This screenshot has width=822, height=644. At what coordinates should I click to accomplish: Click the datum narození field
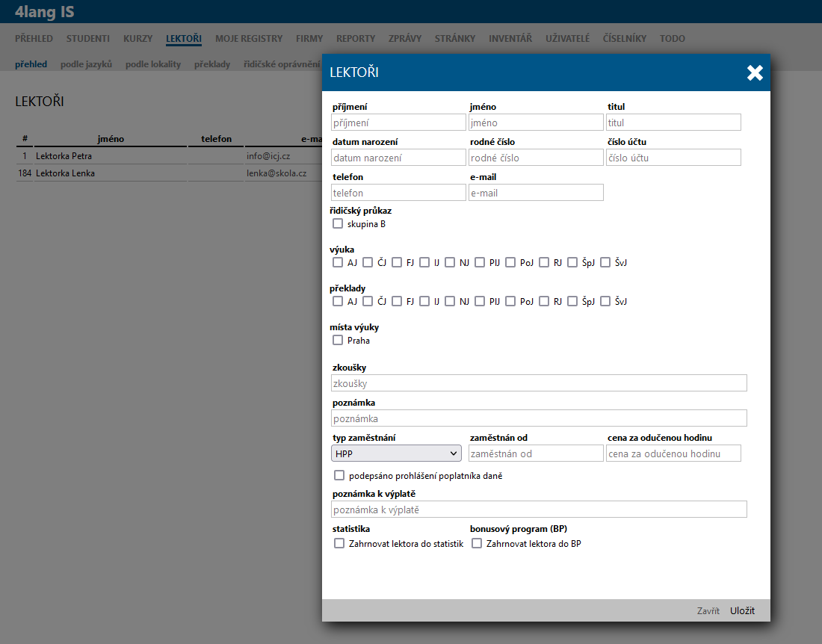click(398, 158)
